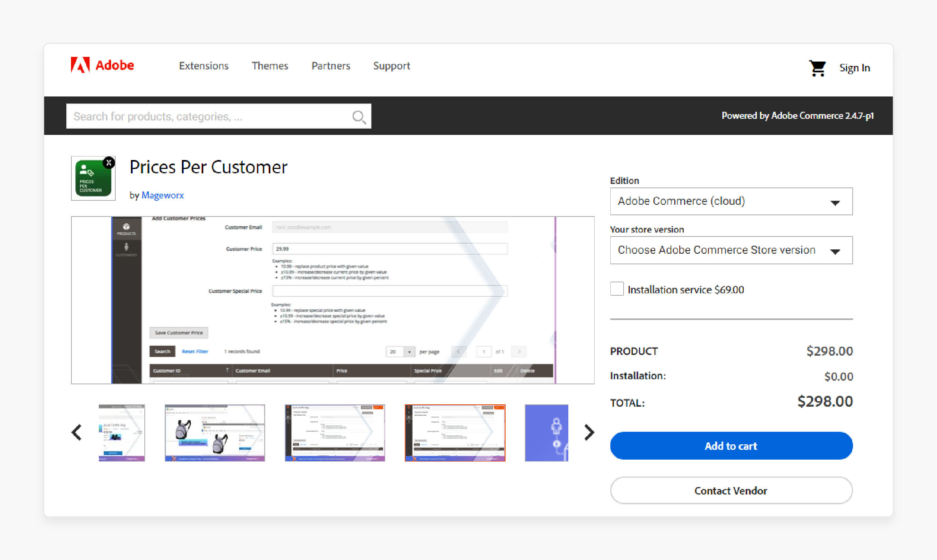This screenshot has width=937, height=560.
Task: Select the first partially visible storefront thumbnail
Action: 122,433
